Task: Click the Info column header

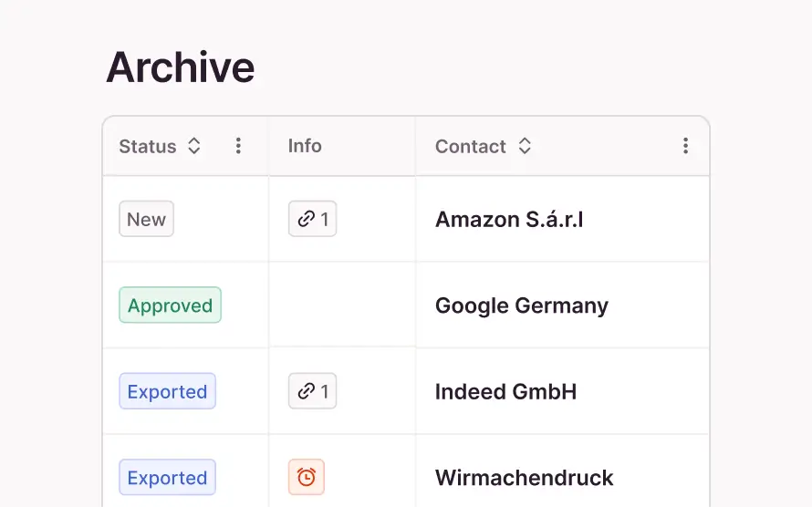Action: tap(305, 146)
